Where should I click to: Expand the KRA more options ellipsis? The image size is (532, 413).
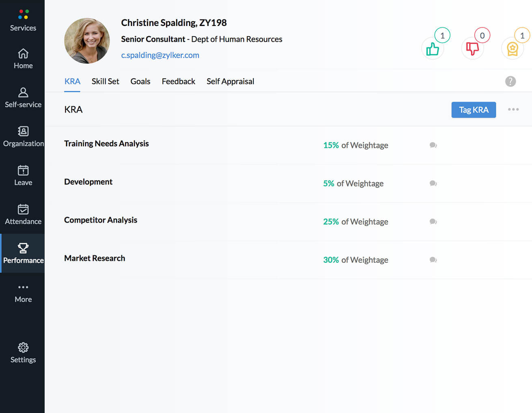pos(513,109)
